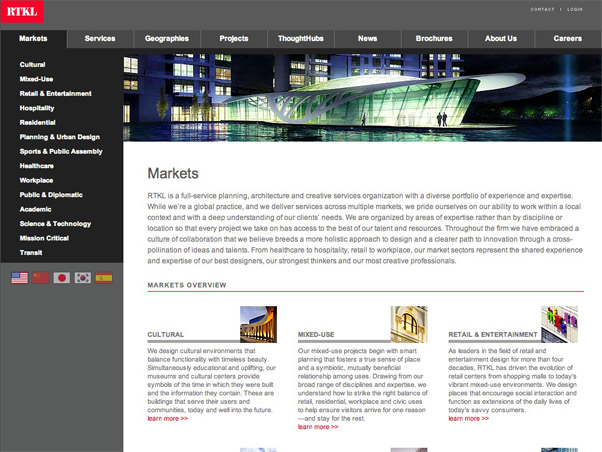Viewport: 602px width, 452px height.
Task: Go to the News tab
Action: pyautogui.click(x=367, y=39)
